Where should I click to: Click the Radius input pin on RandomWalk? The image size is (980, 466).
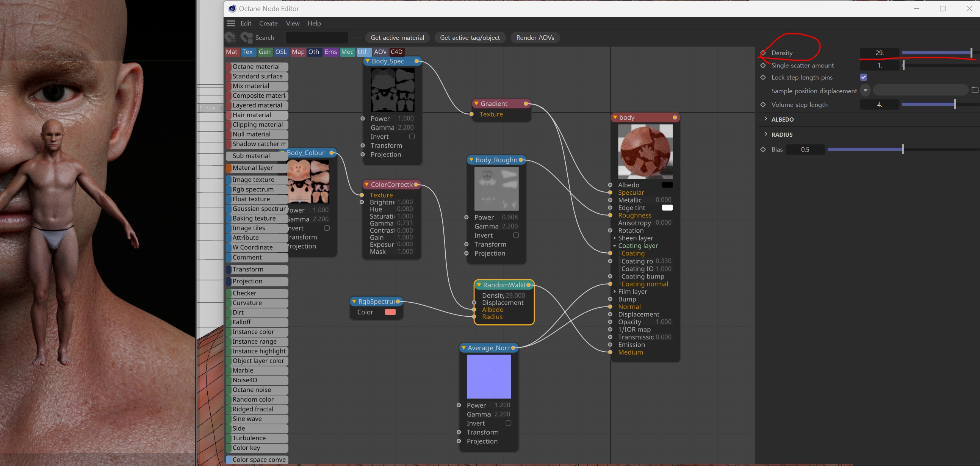coord(474,317)
